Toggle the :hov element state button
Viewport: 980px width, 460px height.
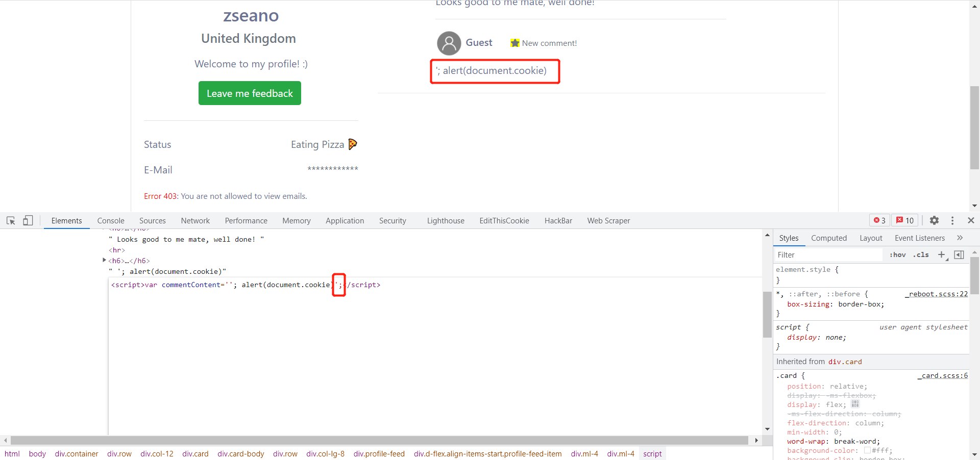coord(898,254)
